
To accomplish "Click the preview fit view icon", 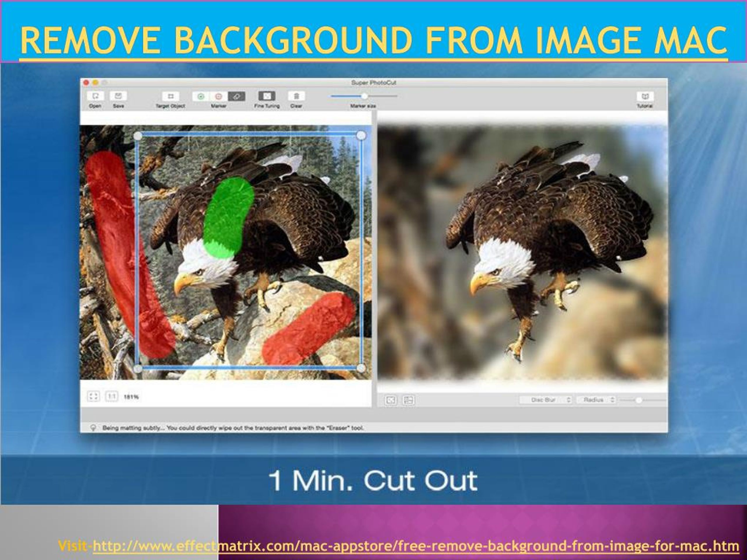I will [391, 400].
